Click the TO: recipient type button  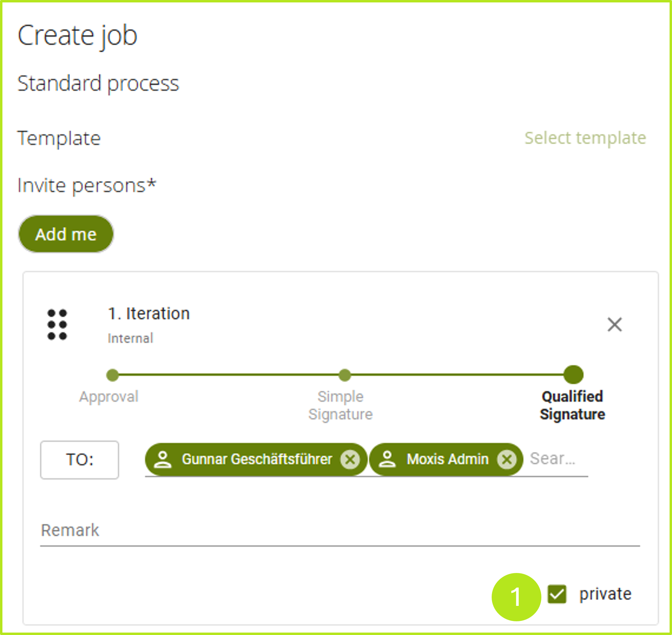(80, 460)
